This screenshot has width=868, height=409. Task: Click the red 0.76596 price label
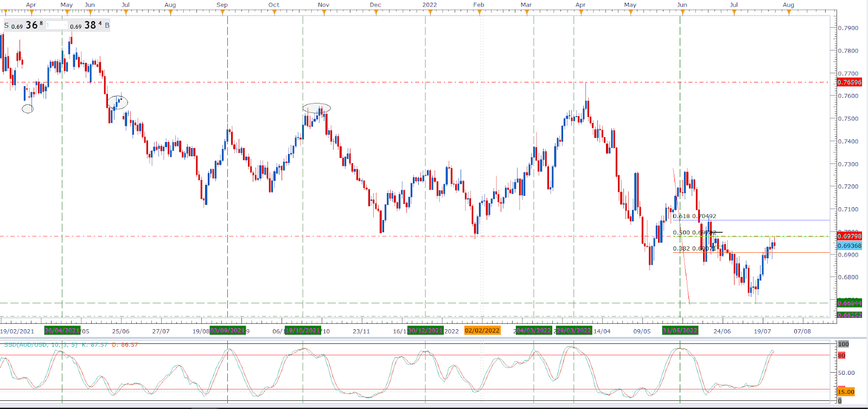[x=850, y=82]
